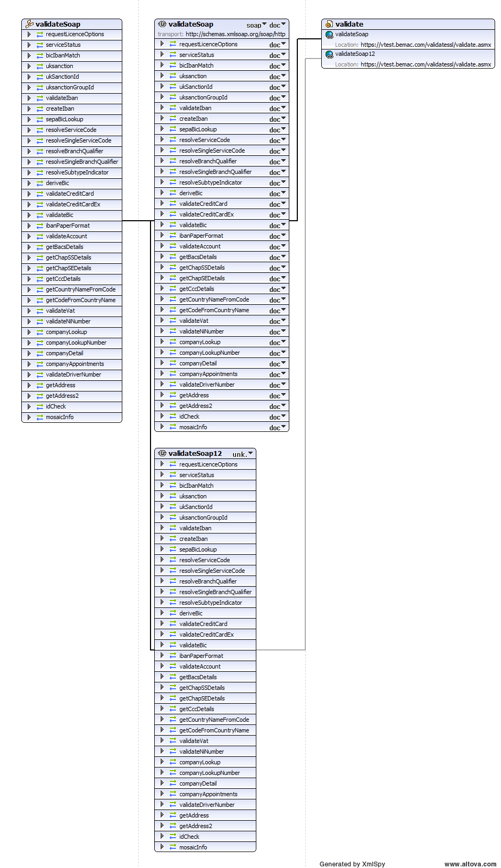Click the port icon for validateSoap in the validate service
This screenshot has width=501, height=868.
[329, 35]
